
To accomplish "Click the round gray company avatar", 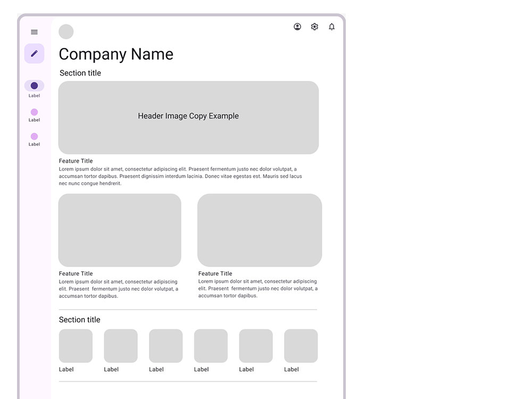I will (66, 31).
